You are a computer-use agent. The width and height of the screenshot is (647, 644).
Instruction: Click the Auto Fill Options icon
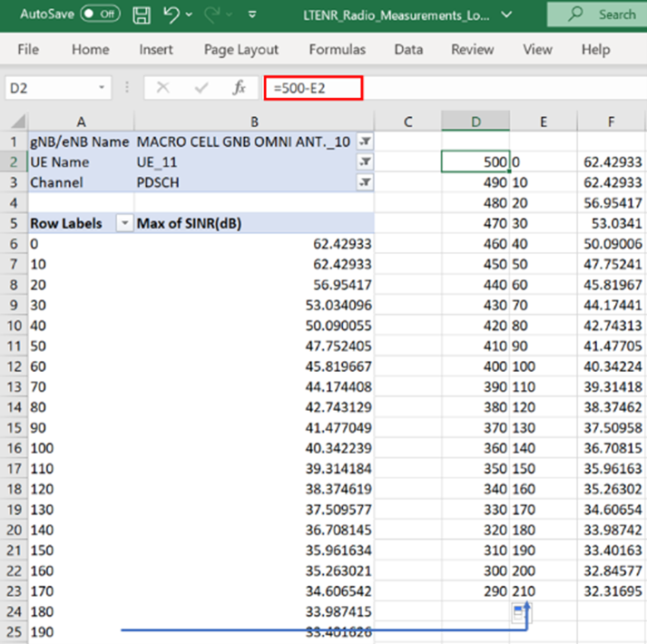[520, 613]
